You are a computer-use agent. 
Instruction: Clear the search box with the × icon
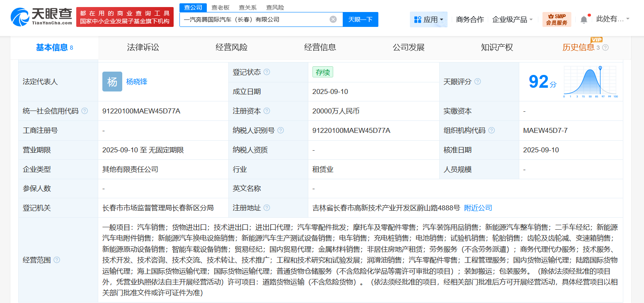click(333, 19)
